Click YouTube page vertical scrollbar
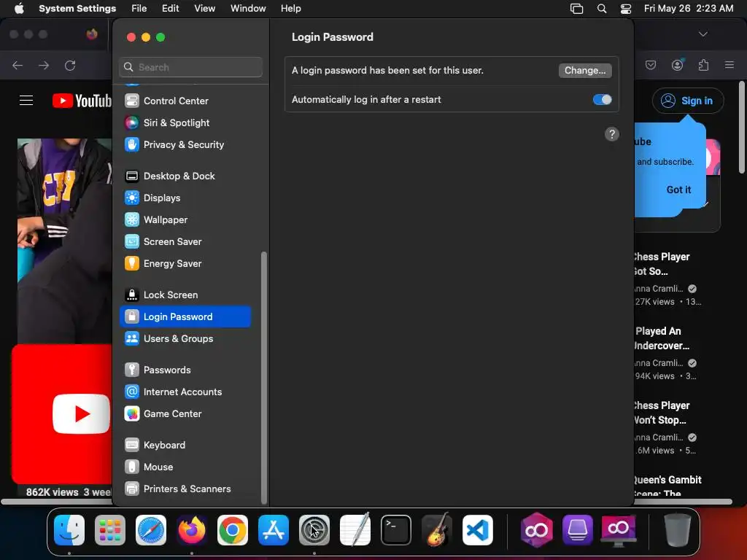 point(742,128)
